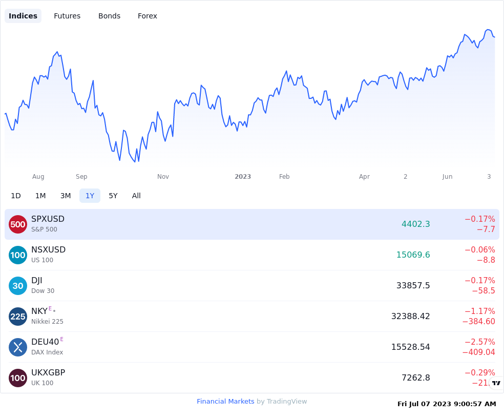Click the NKY price 32388.42
This screenshot has height=420, width=504.
pyautogui.click(x=410, y=316)
